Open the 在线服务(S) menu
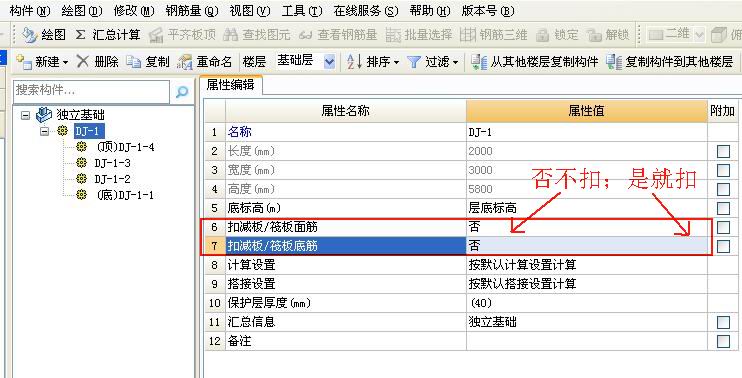This screenshot has height=378, width=742. click(x=366, y=11)
